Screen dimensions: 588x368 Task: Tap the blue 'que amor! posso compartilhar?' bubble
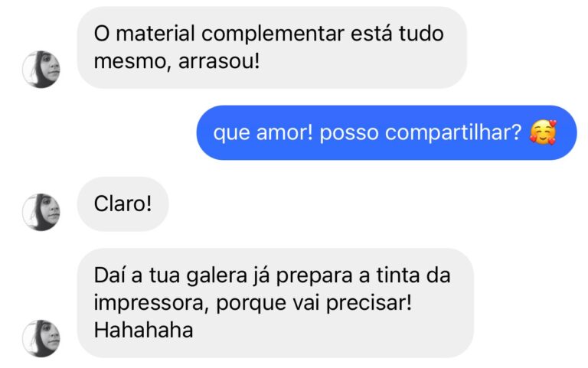[x=387, y=132]
